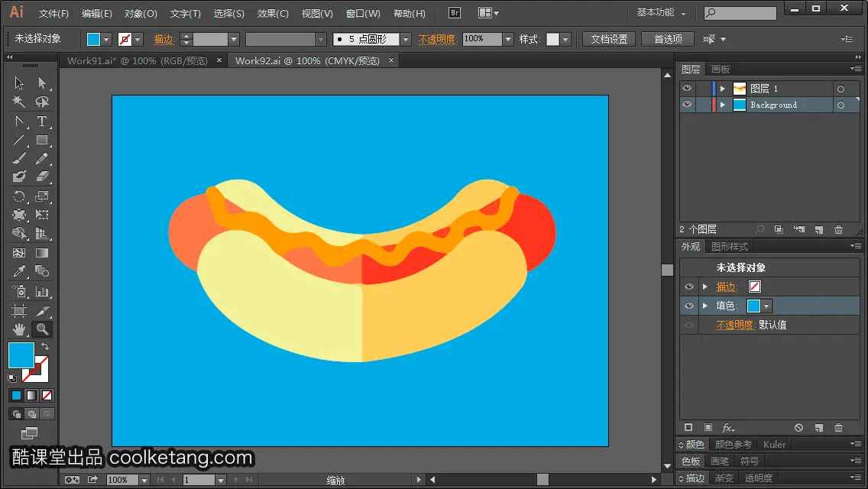Click the fx add effect icon
Screen dimensions: 868x489
728,428
